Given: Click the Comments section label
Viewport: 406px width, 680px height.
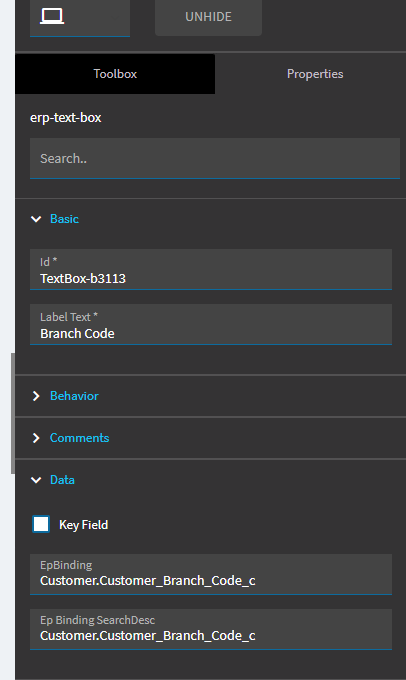Looking at the screenshot, I should coord(79,438).
